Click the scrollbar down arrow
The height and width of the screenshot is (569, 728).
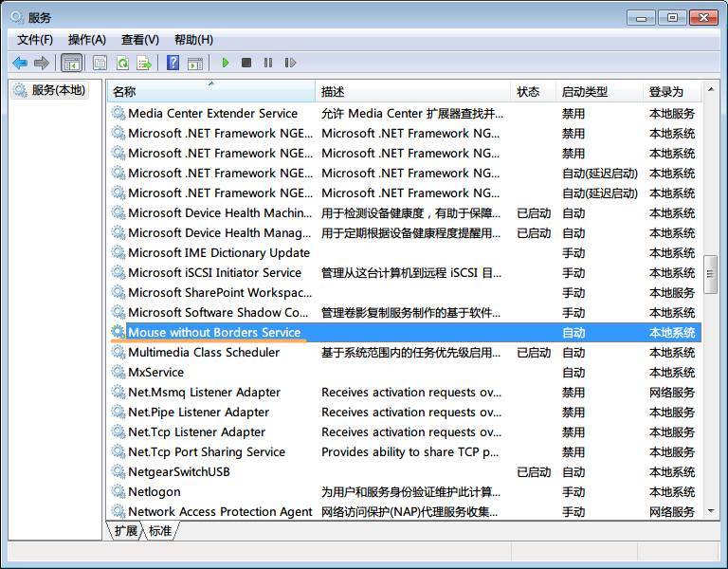[710, 511]
